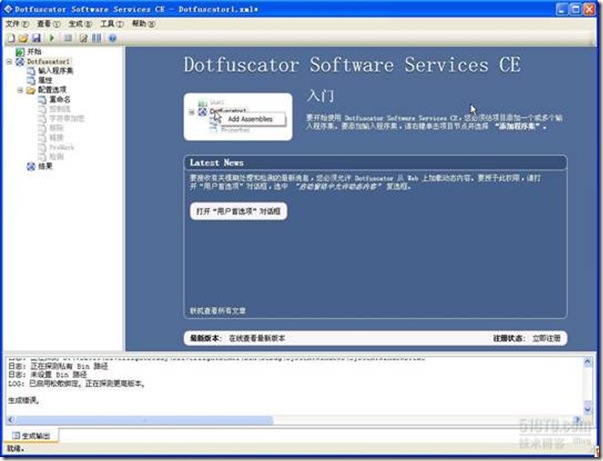Switch to the 生成输出 tab

(x=31, y=435)
